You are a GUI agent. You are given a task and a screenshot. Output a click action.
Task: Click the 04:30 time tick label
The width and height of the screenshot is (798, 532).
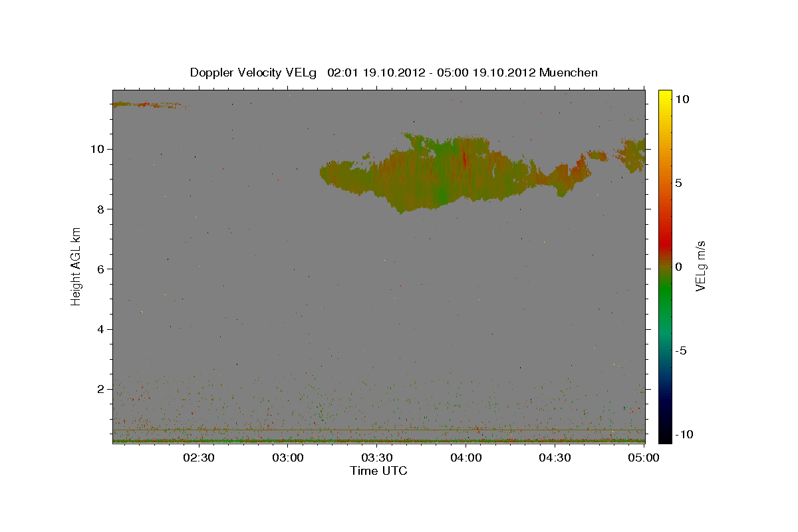tap(555, 458)
